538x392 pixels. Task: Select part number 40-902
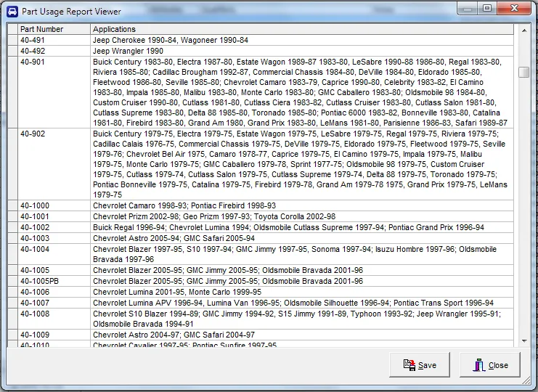click(x=54, y=164)
